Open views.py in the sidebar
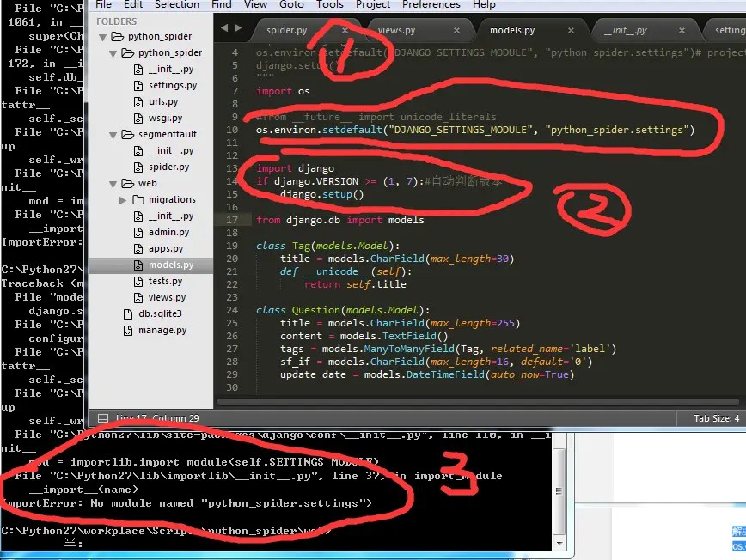 pos(167,297)
